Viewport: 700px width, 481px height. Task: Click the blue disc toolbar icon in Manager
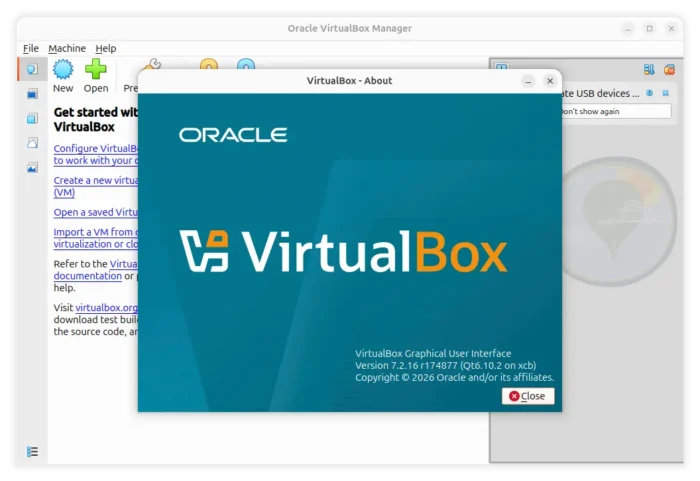pyautogui.click(x=246, y=64)
